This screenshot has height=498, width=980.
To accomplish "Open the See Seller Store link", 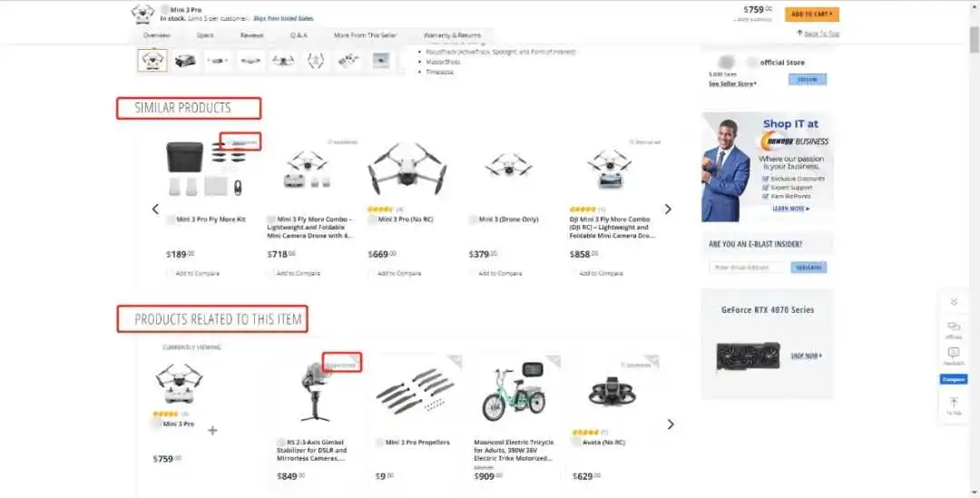I will click(732, 83).
